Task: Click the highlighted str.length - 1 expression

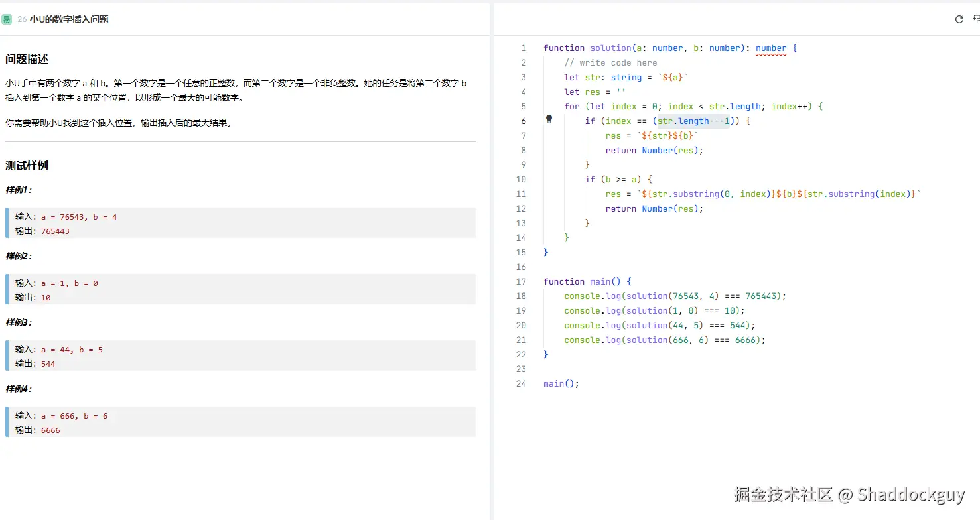Action: (693, 121)
